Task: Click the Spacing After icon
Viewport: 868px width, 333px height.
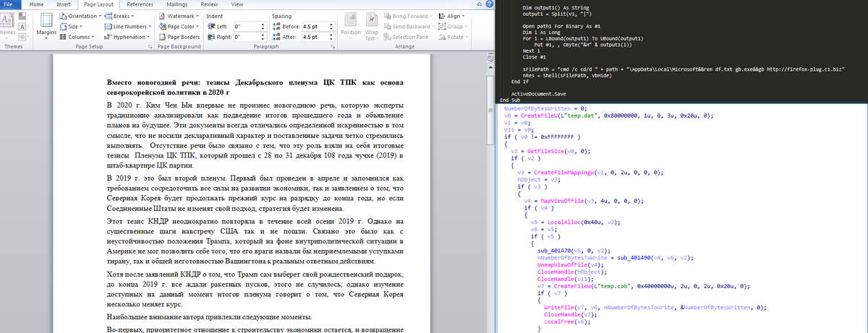Action: pyautogui.click(x=277, y=37)
